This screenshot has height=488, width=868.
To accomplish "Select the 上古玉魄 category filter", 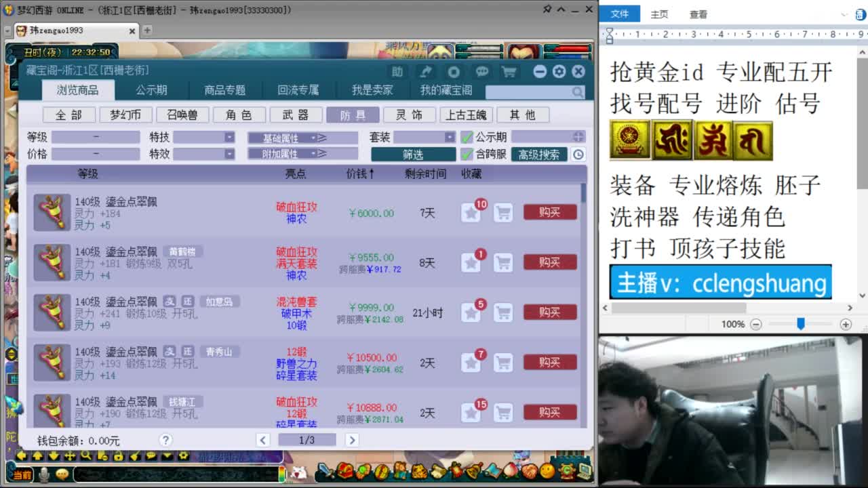I will [466, 115].
